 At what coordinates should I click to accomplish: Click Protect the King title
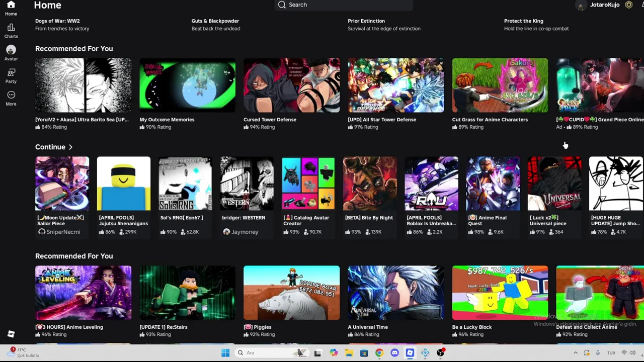pyautogui.click(x=524, y=21)
